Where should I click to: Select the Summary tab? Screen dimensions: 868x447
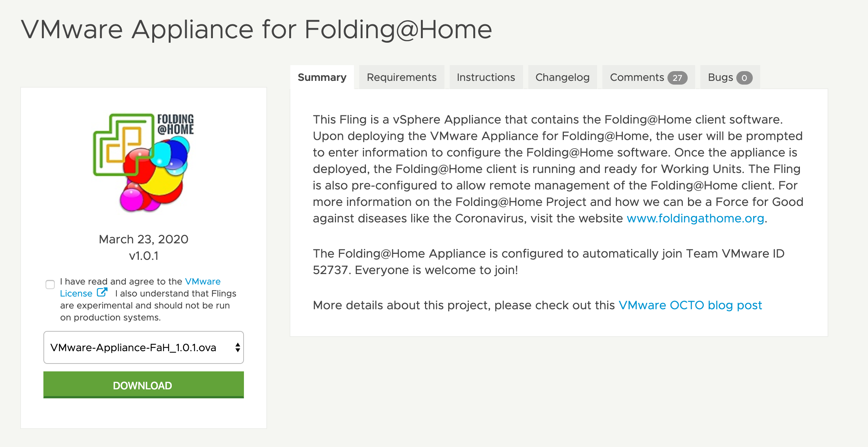pos(322,77)
